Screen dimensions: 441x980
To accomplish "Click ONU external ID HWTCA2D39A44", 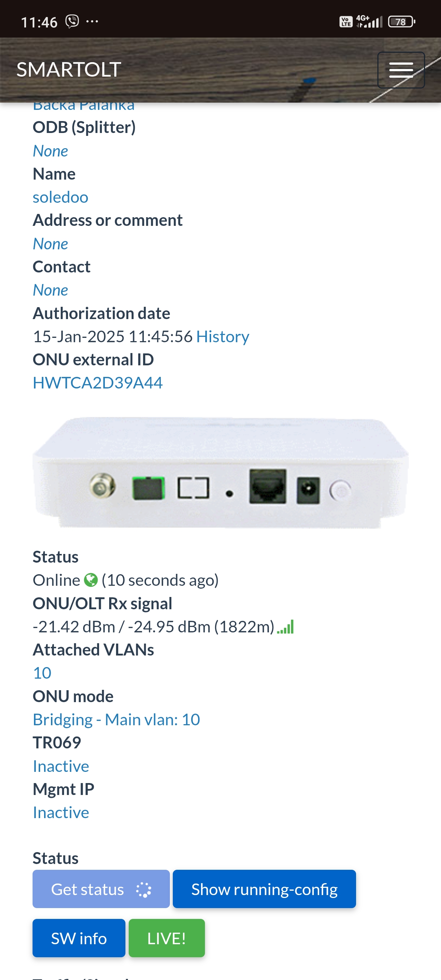I will pos(98,383).
